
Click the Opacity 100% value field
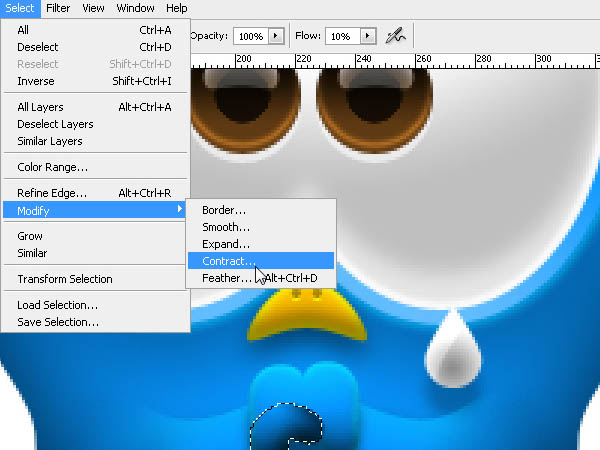251,36
